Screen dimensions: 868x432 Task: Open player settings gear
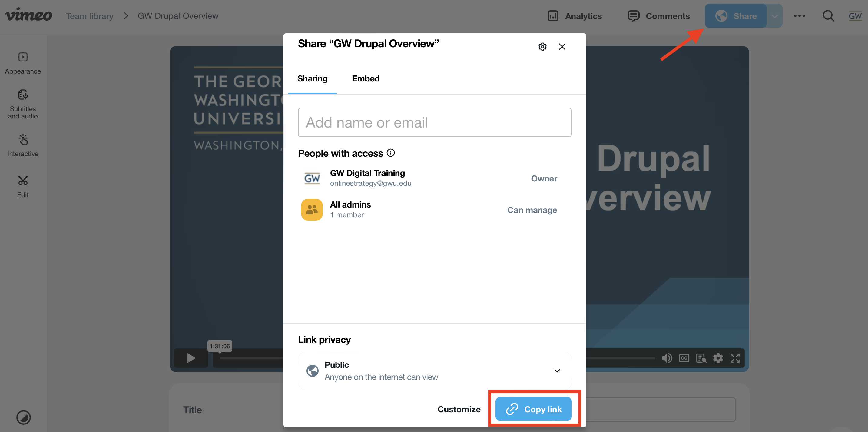(x=718, y=358)
